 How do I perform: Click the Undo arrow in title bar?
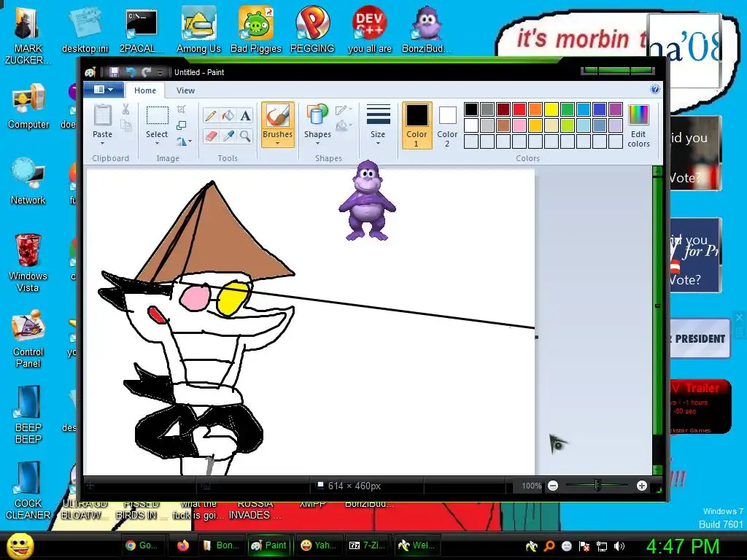coord(131,72)
